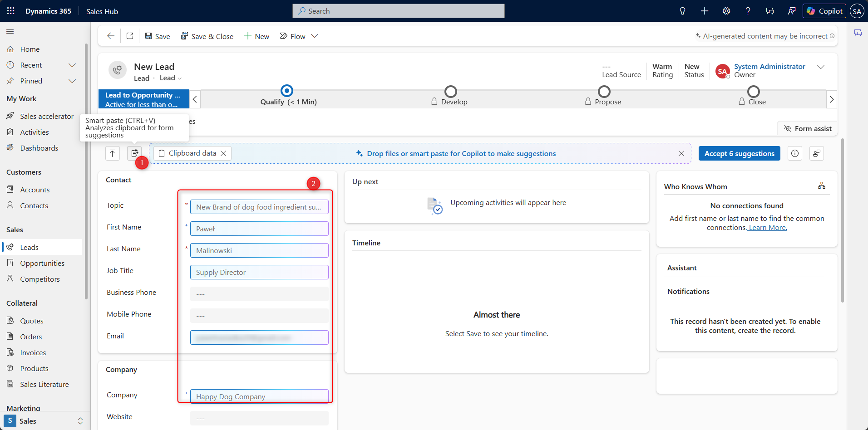The height and width of the screenshot is (430, 868).
Task: Select the Qualify stage circle
Action: coord(287,91)
